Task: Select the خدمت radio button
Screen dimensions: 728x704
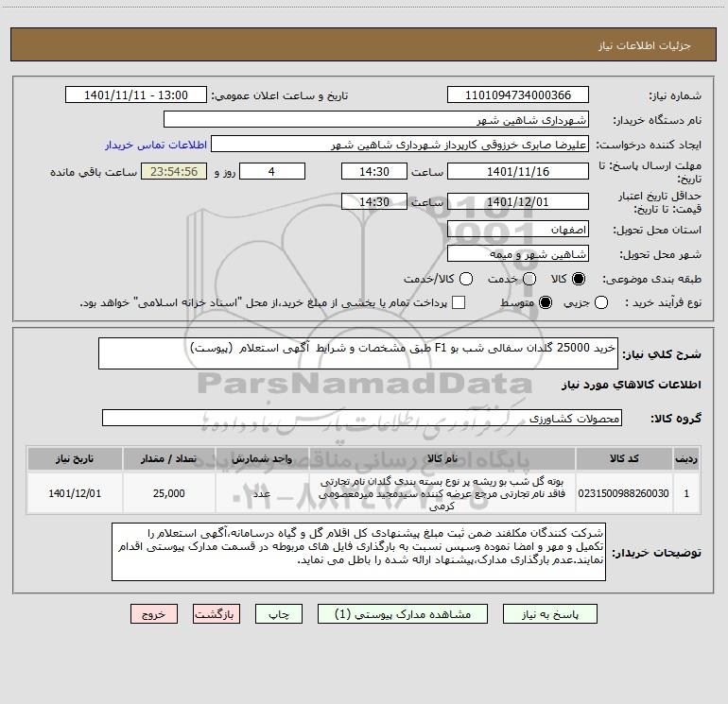Action: (529, 279)
